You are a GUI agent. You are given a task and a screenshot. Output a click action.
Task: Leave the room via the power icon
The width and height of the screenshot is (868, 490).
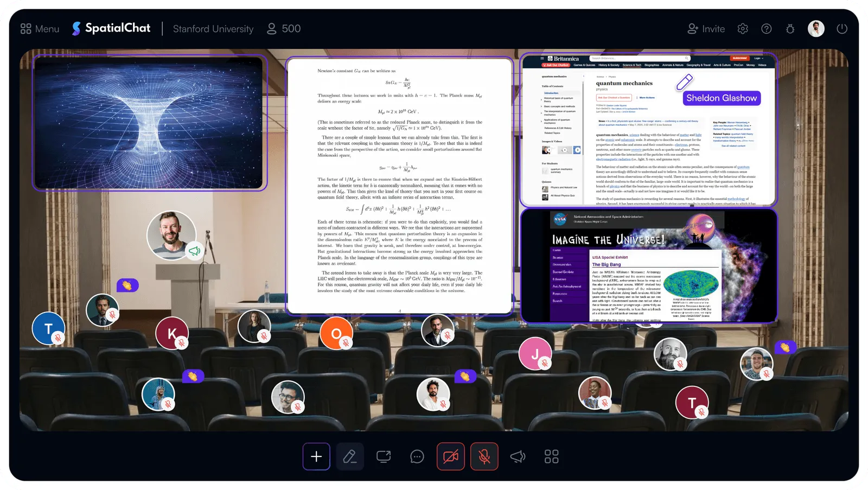(x=841, y=28)
